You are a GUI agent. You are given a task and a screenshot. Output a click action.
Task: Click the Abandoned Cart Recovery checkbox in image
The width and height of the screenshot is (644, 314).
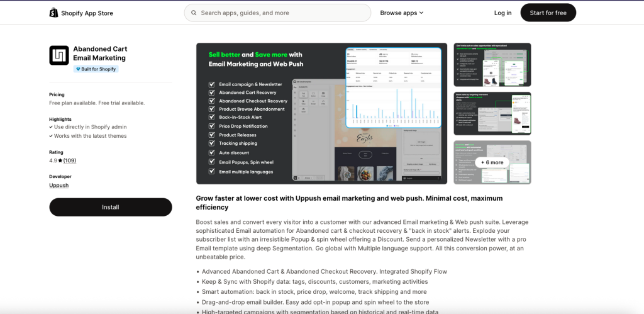[211, 93]
